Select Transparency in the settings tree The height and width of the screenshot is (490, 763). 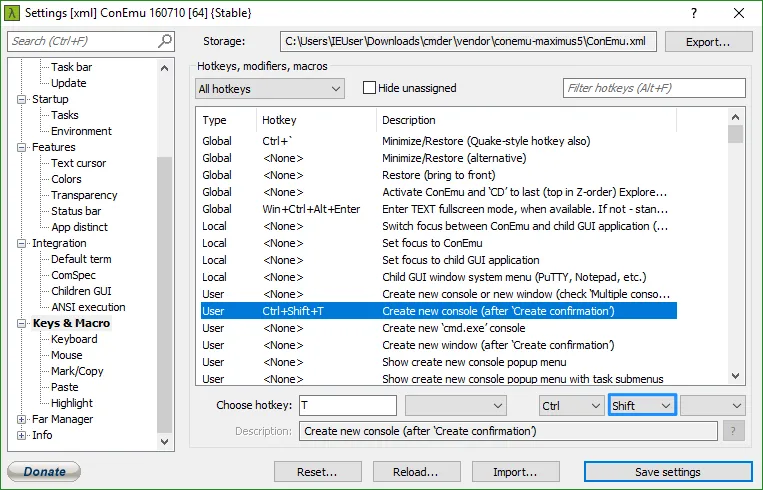pyautogui.click(x=84, y=195)
